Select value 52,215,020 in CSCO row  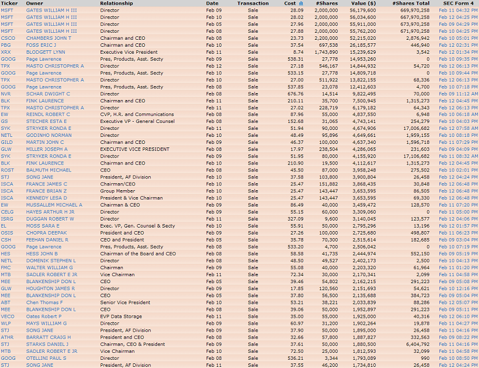click(x=363, y=38)
